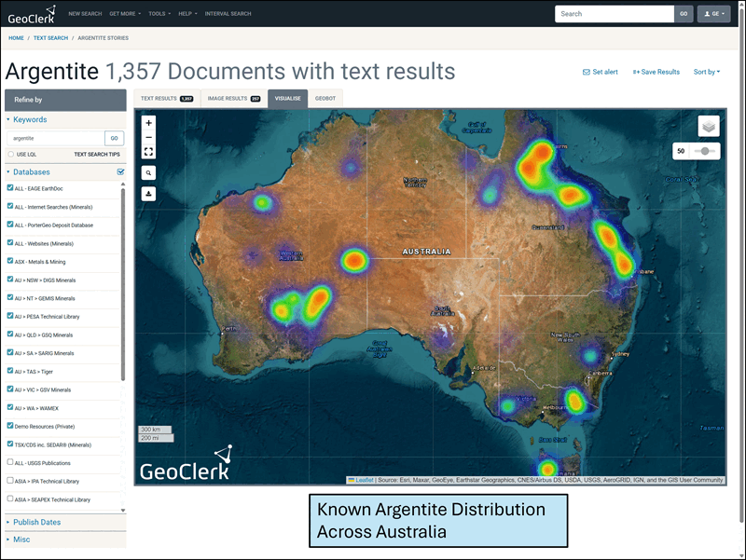Toggle all databases checkbox icon
The height and width of the screenshot is (560, 746).
[120, 172]
